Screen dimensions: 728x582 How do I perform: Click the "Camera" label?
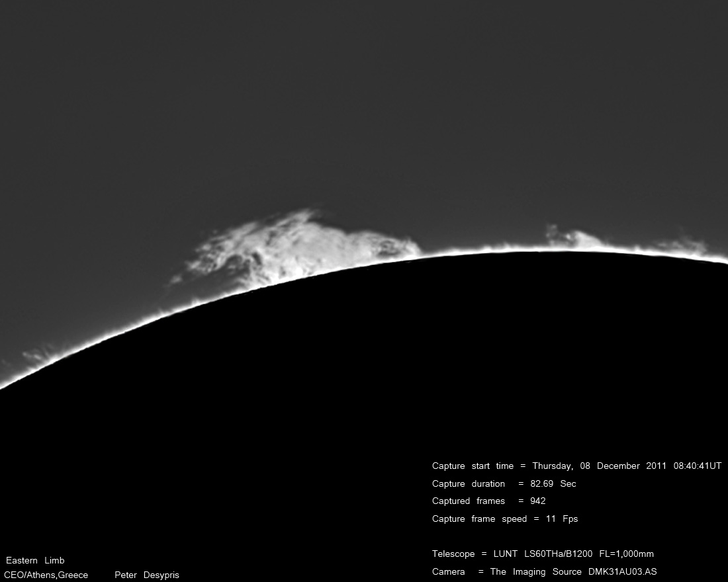tap(449, 571)
